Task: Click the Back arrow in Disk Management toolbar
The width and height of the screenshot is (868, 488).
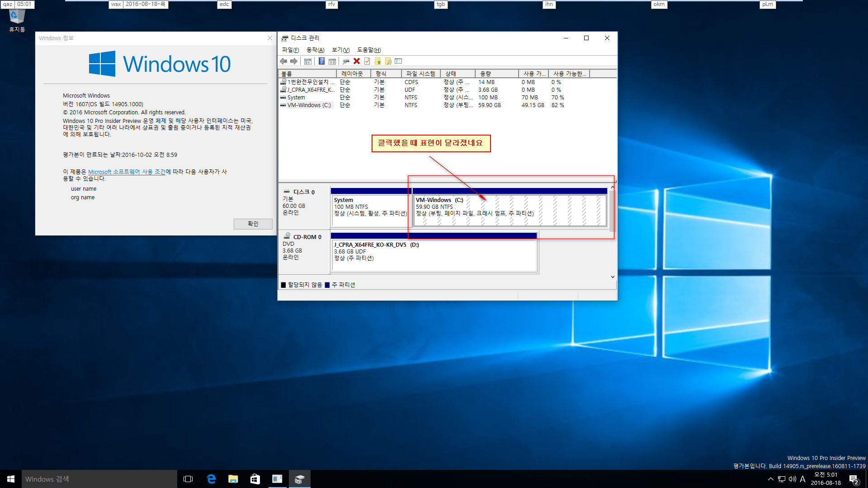Action: [x=283, y=61]
